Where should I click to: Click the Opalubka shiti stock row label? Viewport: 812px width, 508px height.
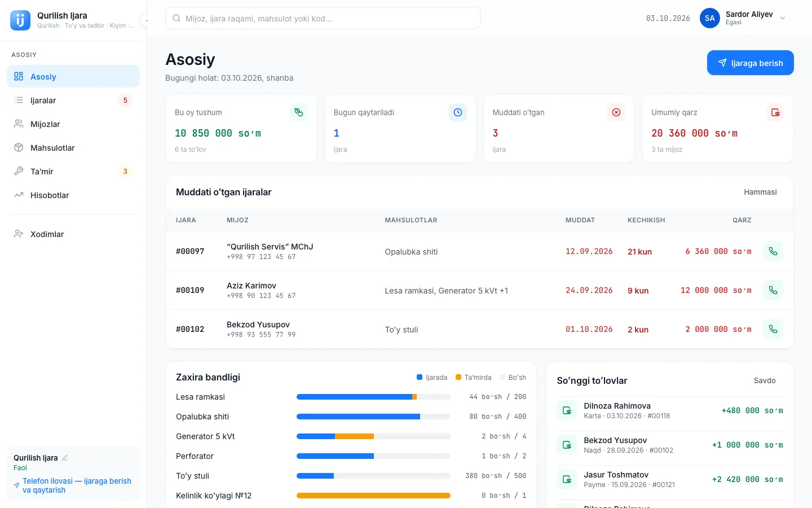click(202, 417)
